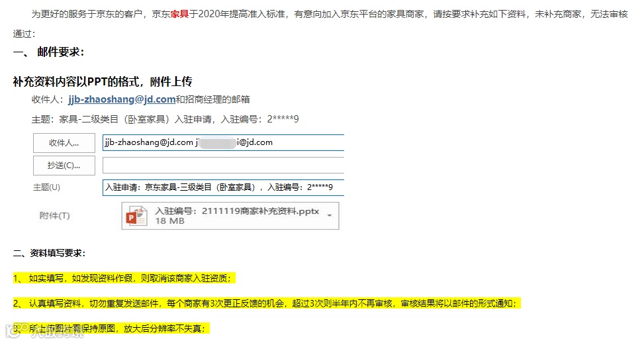Select the text 和招商经理的邮箱

point(212,99)
